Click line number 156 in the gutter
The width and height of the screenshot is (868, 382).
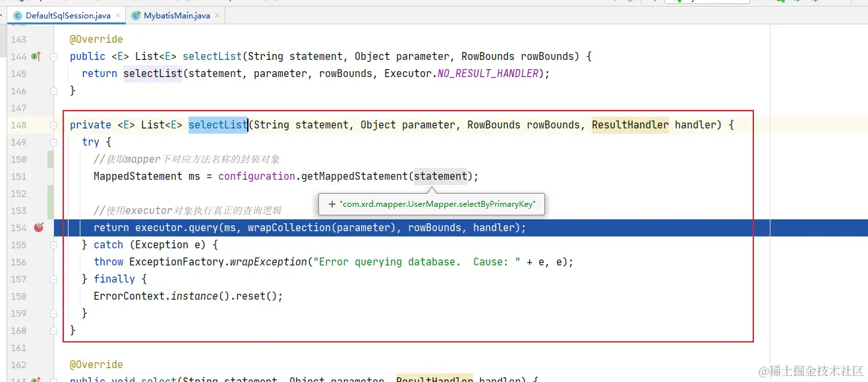tap(18, 261)
